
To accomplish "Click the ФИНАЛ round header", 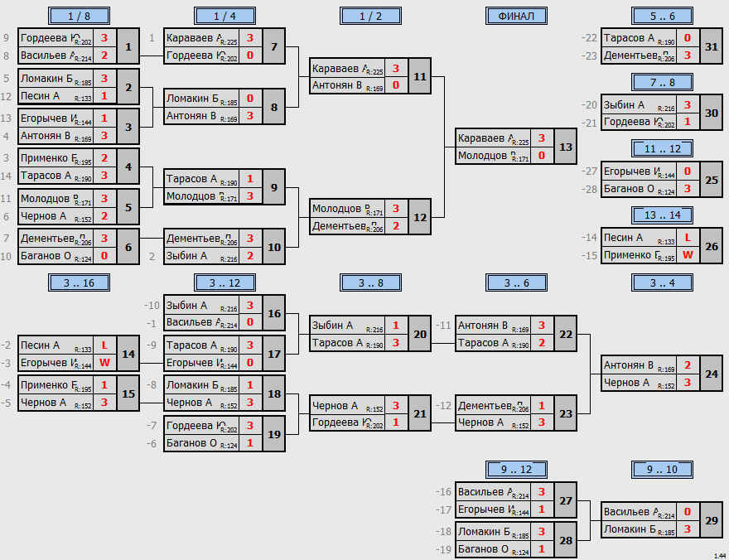I will pos(517,16).
